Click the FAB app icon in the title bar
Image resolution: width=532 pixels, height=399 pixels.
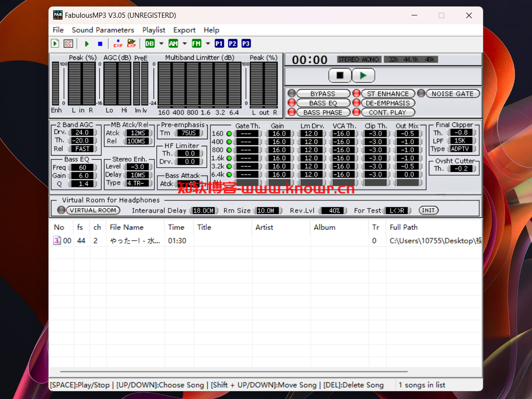58,15
